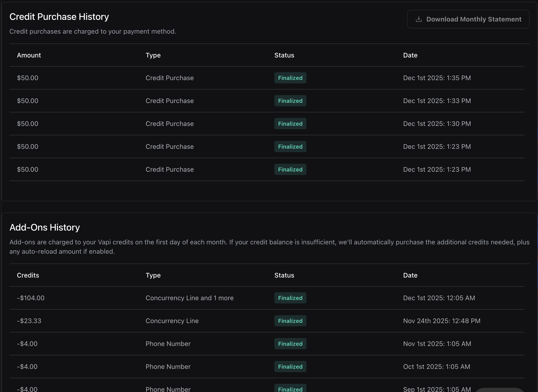Select the 1:30 PM credit purchase date

437,124
